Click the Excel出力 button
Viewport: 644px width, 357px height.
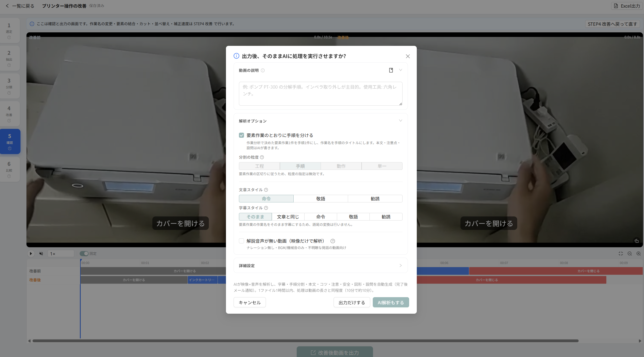(x=627, y=6)
